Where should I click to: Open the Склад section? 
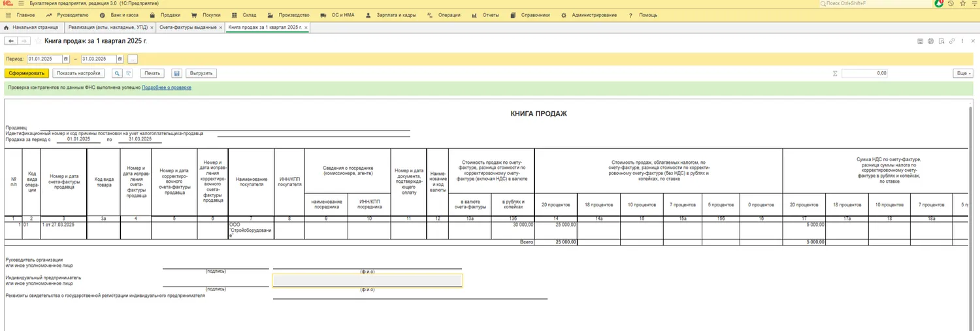coord(244,14)
